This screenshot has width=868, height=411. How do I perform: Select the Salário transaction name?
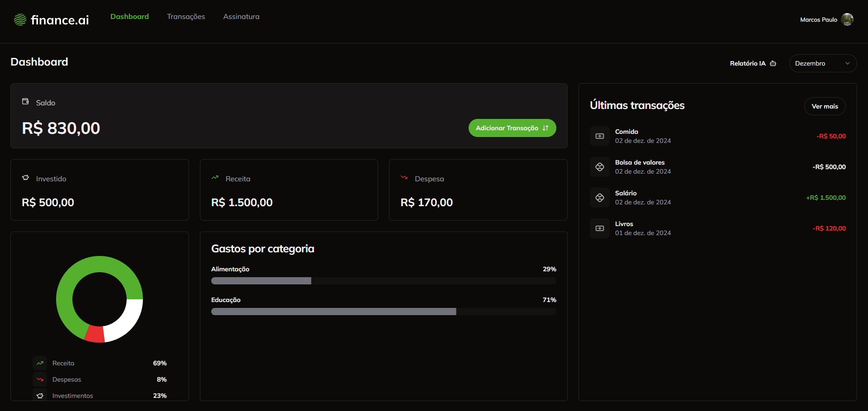point(626,193)
